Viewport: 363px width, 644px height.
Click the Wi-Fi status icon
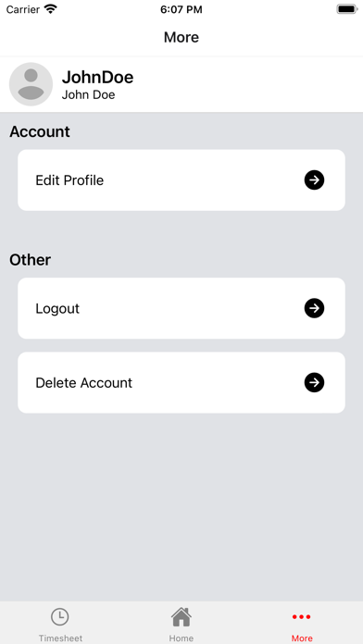coord(51,9)
